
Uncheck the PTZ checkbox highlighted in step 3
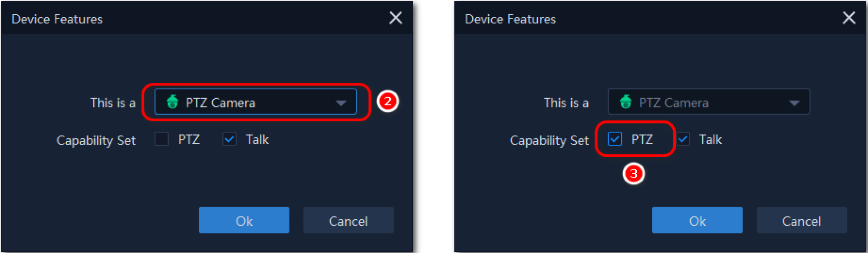[x=615, y=139]
